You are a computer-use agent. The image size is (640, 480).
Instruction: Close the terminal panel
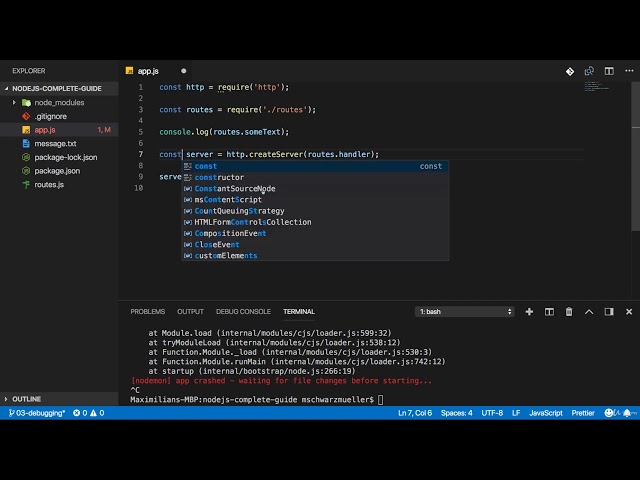pos(629,312)
